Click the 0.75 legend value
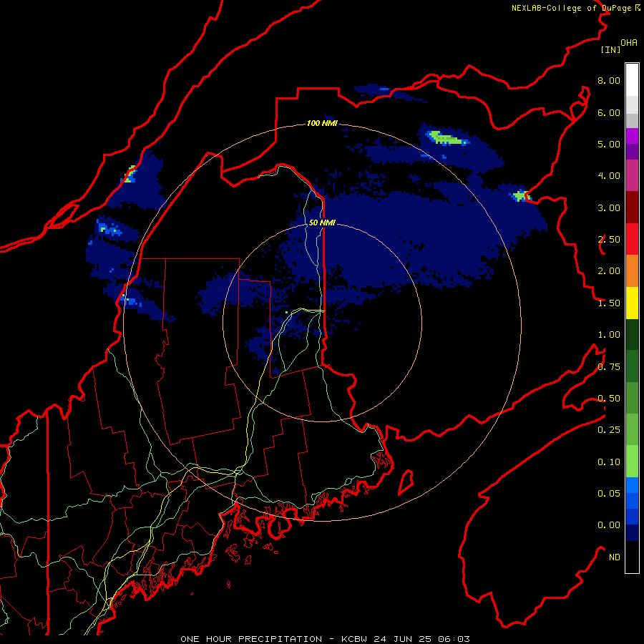This screenshot has width=644, height=644. click(x=609, y=367)
